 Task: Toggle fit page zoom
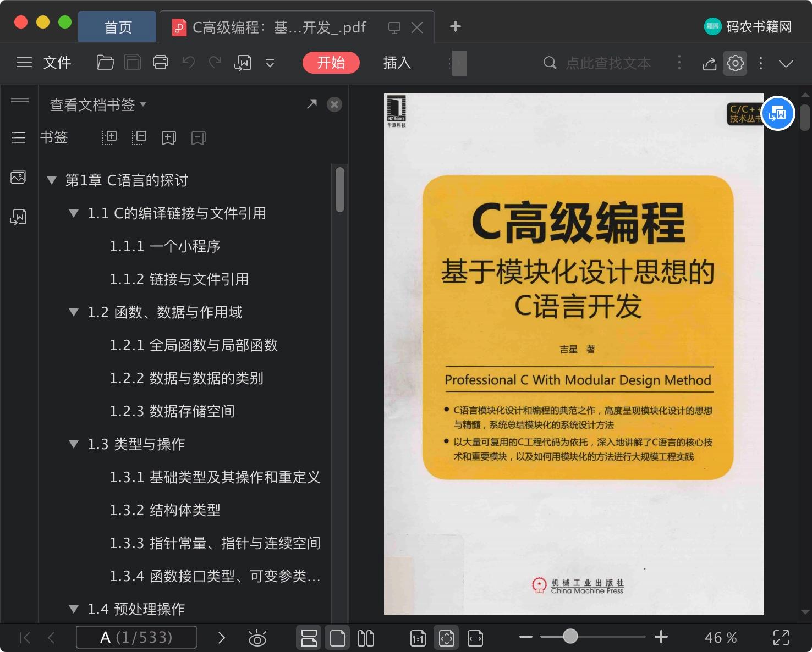[447, 638]
